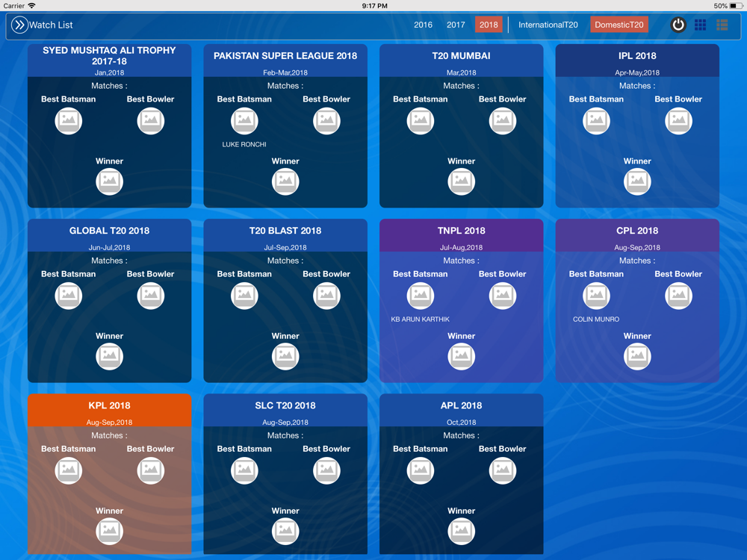Image resolution: width=747 pixels, height=560 pixels.
Task: Select the 2018 year tab
Action: [489, 25]
